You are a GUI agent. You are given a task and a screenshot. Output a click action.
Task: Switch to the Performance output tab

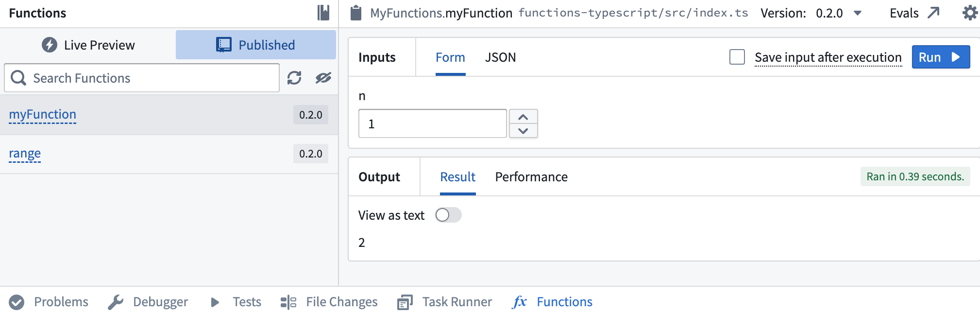(531, 177)
